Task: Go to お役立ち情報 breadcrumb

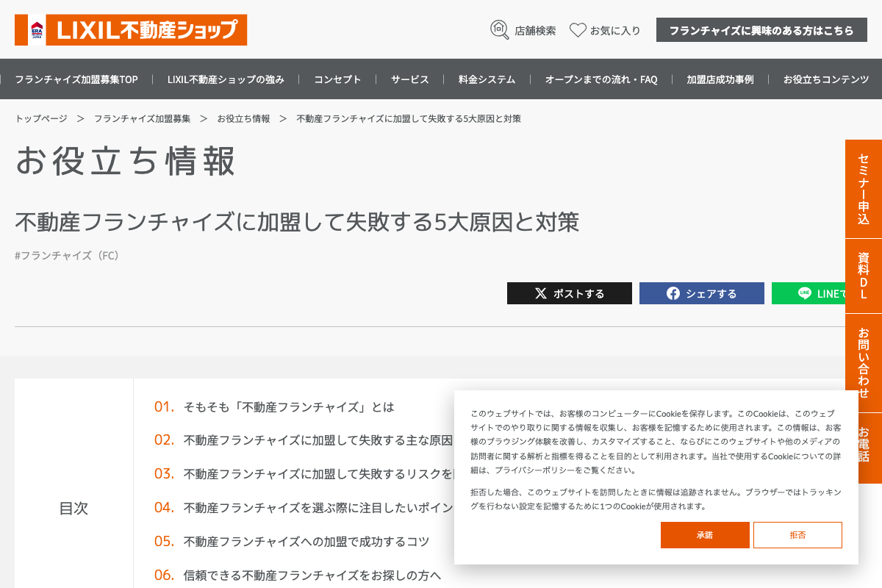Action: click(243, 118)
